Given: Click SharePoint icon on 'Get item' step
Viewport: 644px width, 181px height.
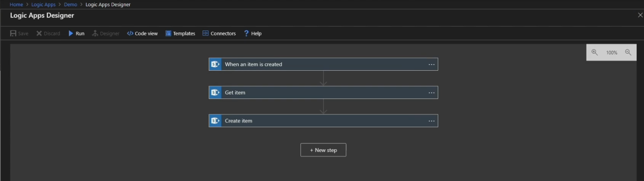Looking at the screenshot, I should pos(215,92).
